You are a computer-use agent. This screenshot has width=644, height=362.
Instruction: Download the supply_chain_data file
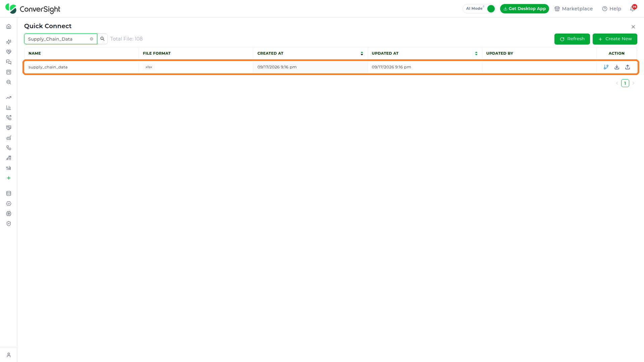(x=617, y=67)
